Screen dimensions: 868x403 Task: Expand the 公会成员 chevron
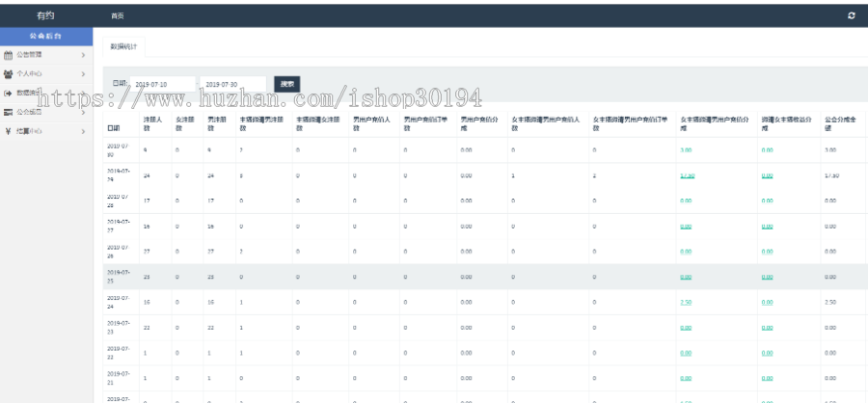(x=83, y=113)
